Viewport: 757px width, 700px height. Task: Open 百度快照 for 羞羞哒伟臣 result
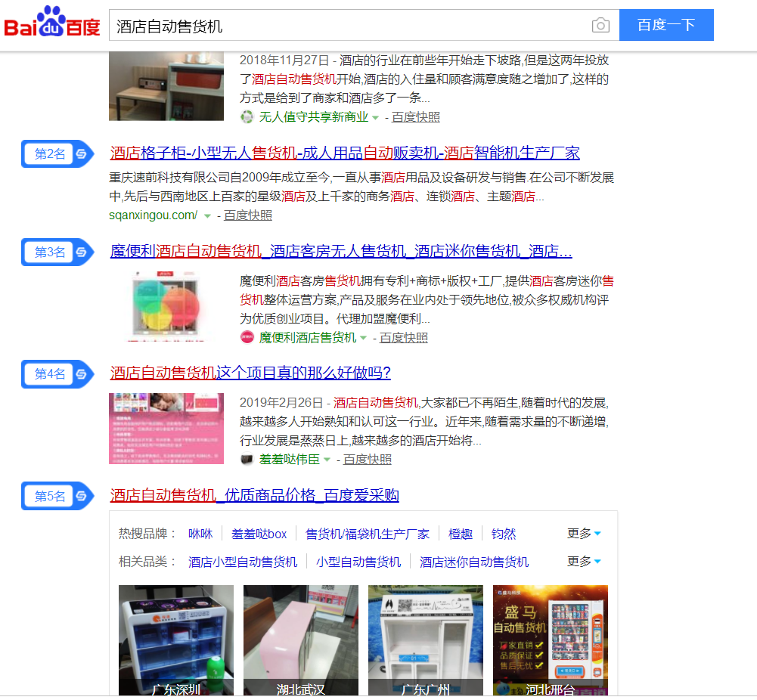368,460
